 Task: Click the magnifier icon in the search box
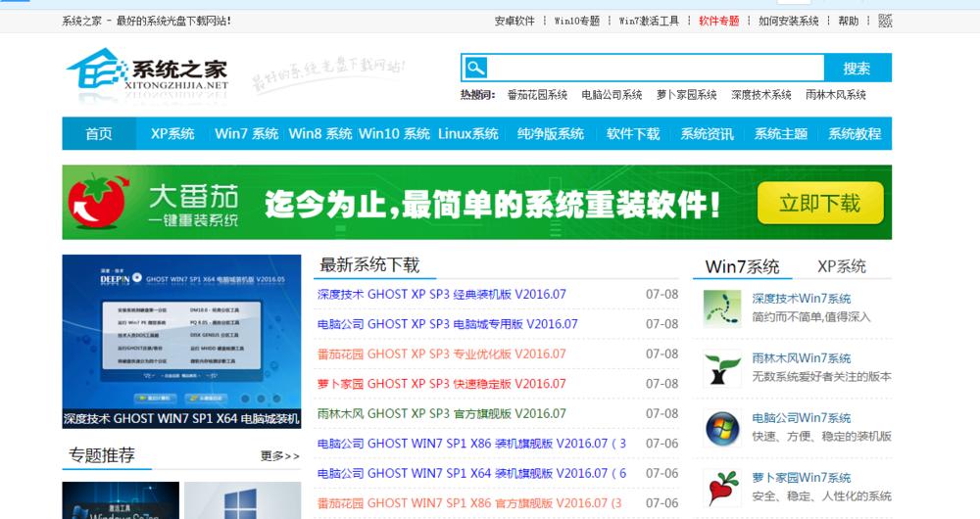click(475, 68)
